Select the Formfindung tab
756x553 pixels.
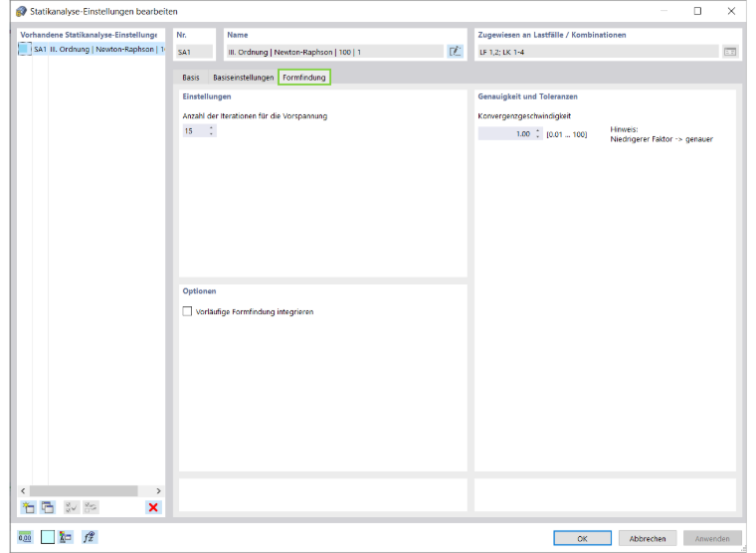click(x=304, y=78)
